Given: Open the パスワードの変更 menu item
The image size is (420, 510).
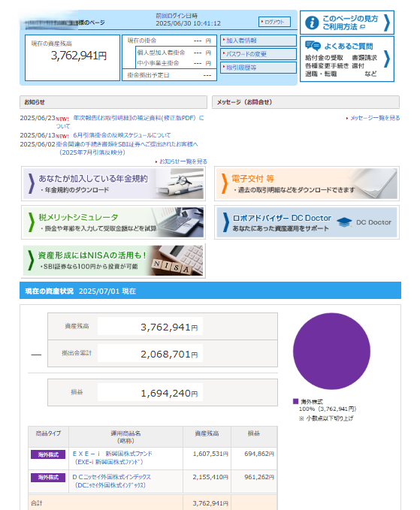Looking at the screenshot, I should (258, 54).
